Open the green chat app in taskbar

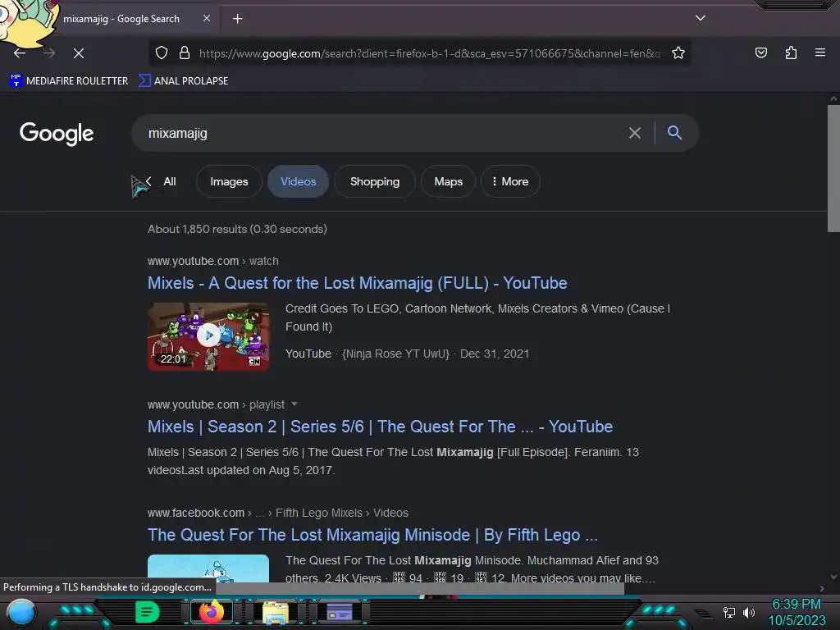[147, 612]
